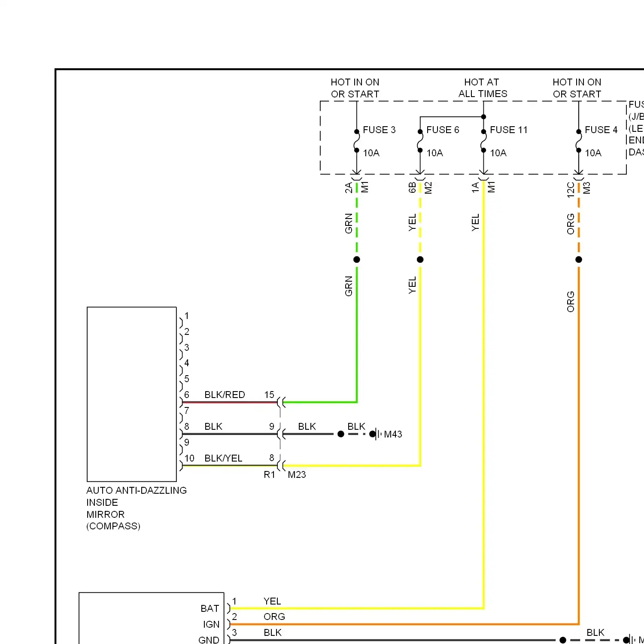The height and width of the screenshot is (644, 644).
Task: Click the 10A rating beside FUSE 3
Action: (371, 153)
